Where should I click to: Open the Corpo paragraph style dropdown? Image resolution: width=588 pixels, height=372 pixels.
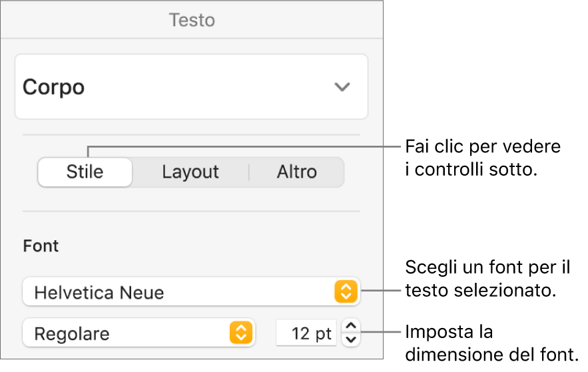point(191,87)
